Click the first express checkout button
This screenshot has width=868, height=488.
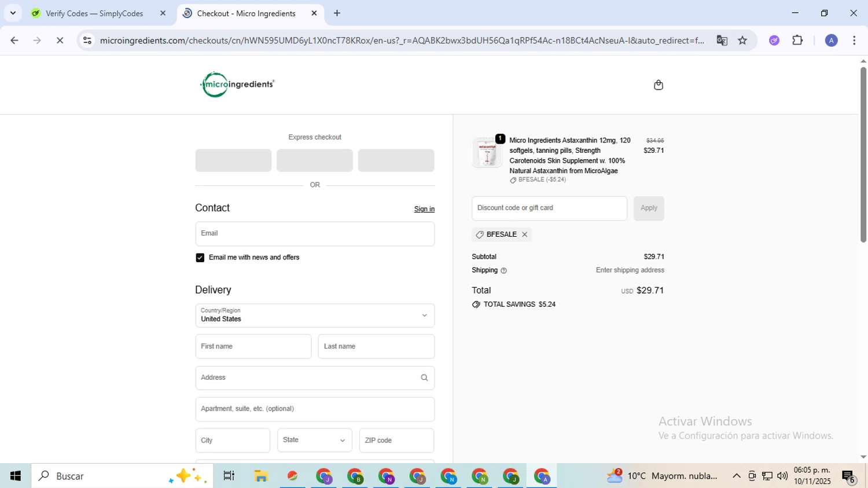point(233,160)
